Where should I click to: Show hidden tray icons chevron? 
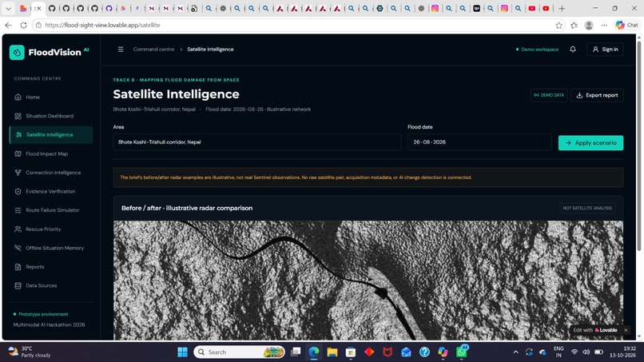(515, 352)
